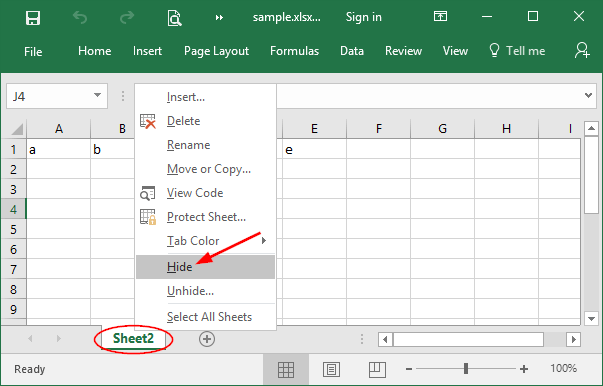Add a new sheet with the plus icon
Image resolution: width=603 pixels, height=386 pixels.
coord(207,339)
